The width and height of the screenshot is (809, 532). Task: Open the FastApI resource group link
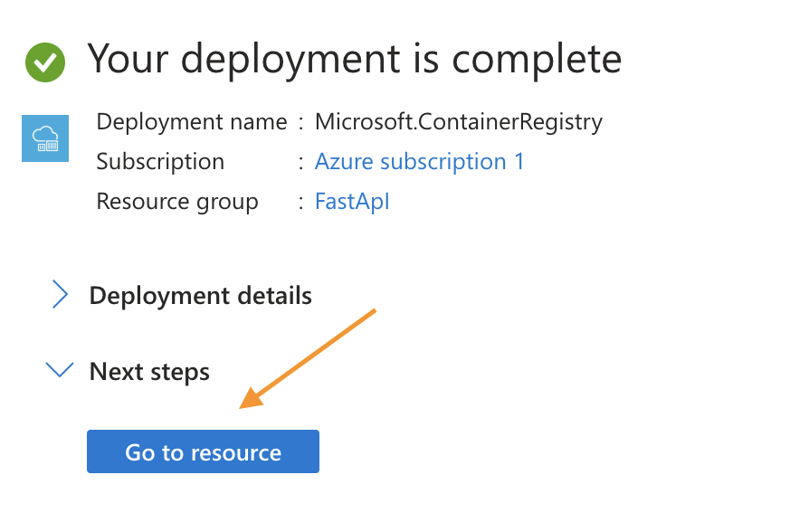pos(352,201)
